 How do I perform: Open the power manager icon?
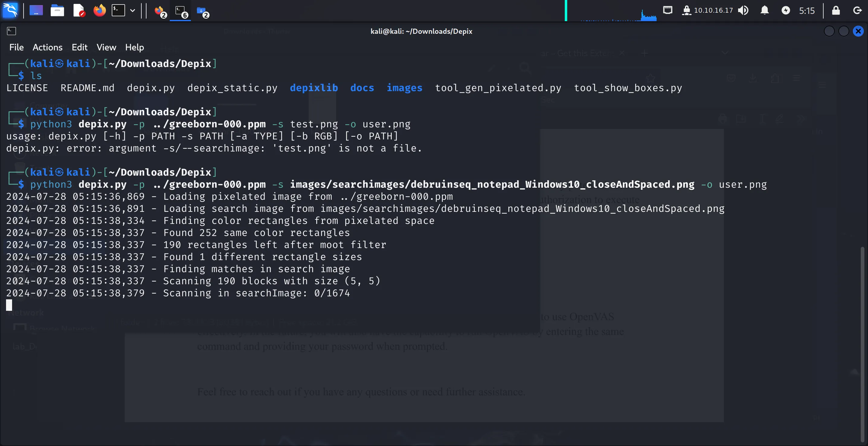(x=786, y=11)
